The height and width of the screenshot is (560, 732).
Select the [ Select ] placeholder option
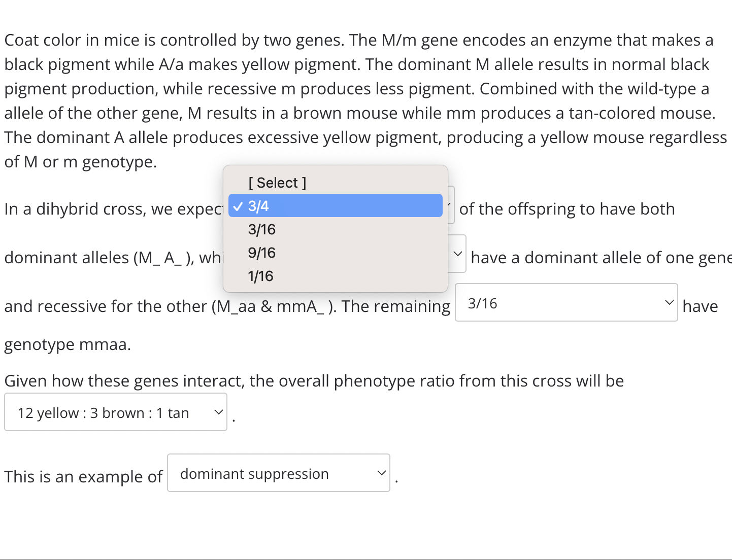(x=277, y=183)
